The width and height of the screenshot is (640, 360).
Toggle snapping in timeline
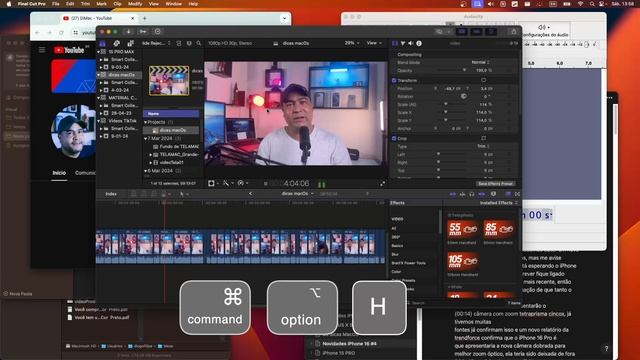click(482, 194)
